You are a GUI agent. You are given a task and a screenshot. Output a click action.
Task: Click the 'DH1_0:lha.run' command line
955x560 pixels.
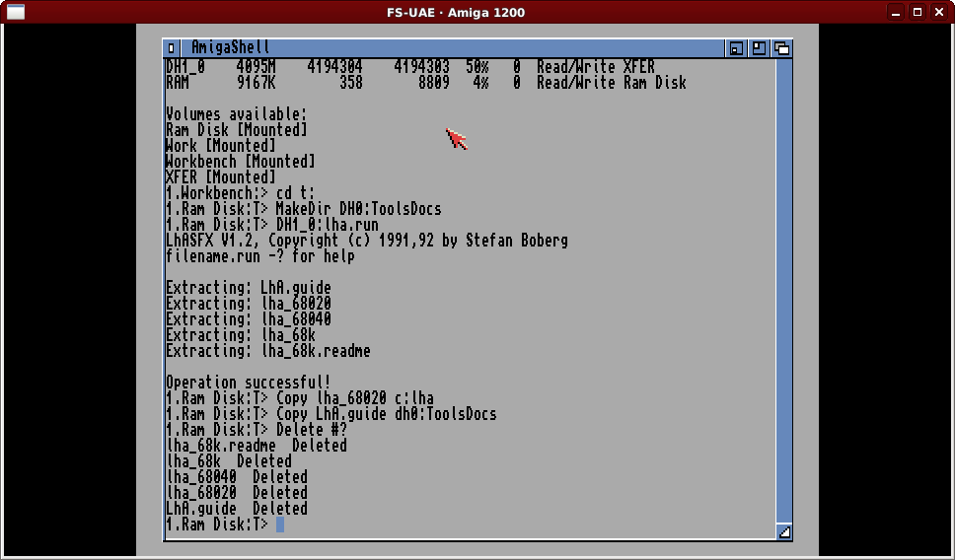point(271,225)
